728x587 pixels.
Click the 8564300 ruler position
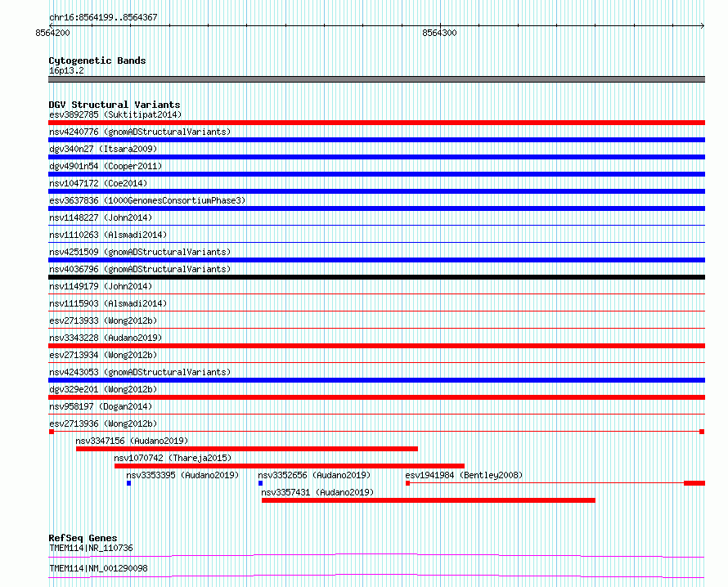coord(439,33)
